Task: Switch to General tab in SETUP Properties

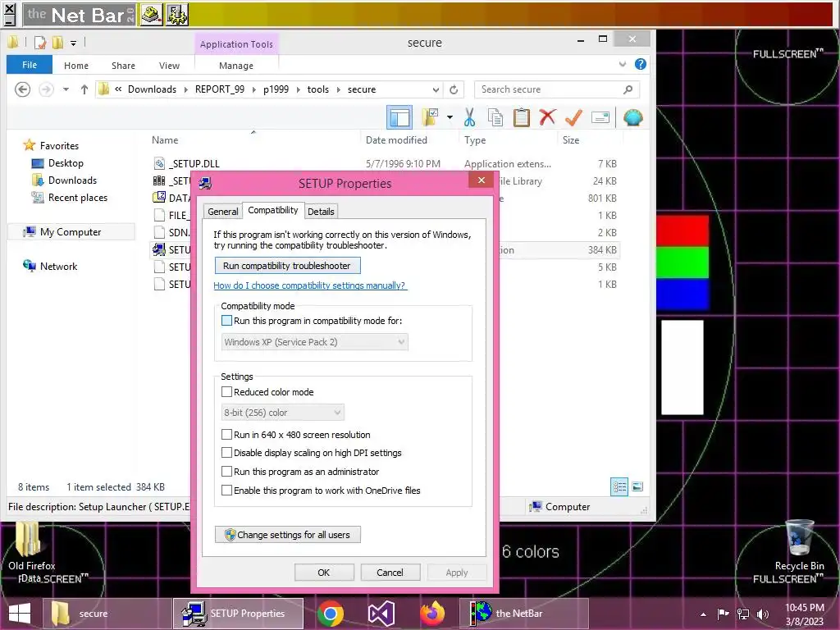Action: pos(223,212)
